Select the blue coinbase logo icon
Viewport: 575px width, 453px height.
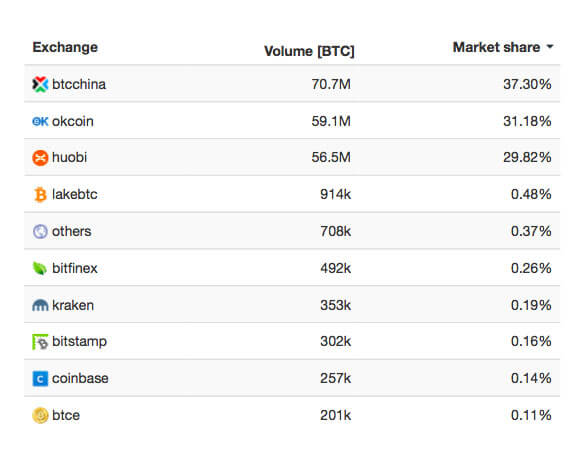tap(40, 379)
